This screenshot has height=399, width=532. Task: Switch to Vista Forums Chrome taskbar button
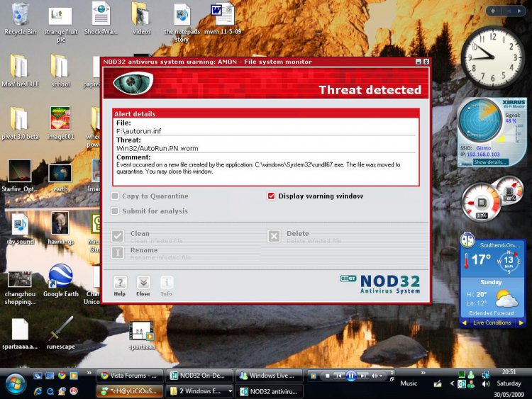coord(130,376)
